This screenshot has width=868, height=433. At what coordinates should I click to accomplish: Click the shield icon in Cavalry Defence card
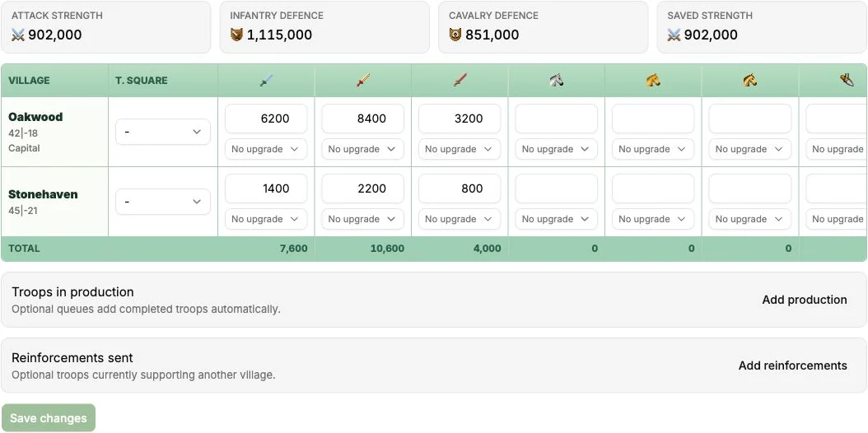coord(455,35)
